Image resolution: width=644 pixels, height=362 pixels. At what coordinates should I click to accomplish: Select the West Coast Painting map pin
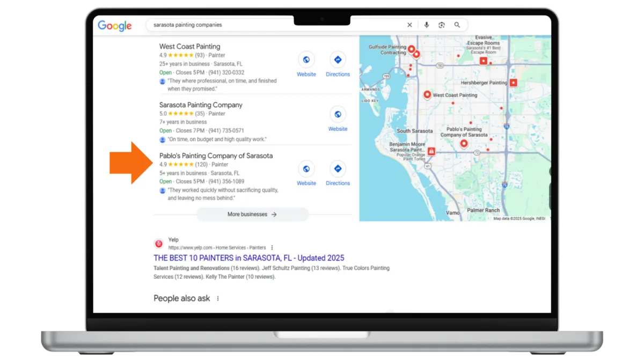tap(427, 95)
